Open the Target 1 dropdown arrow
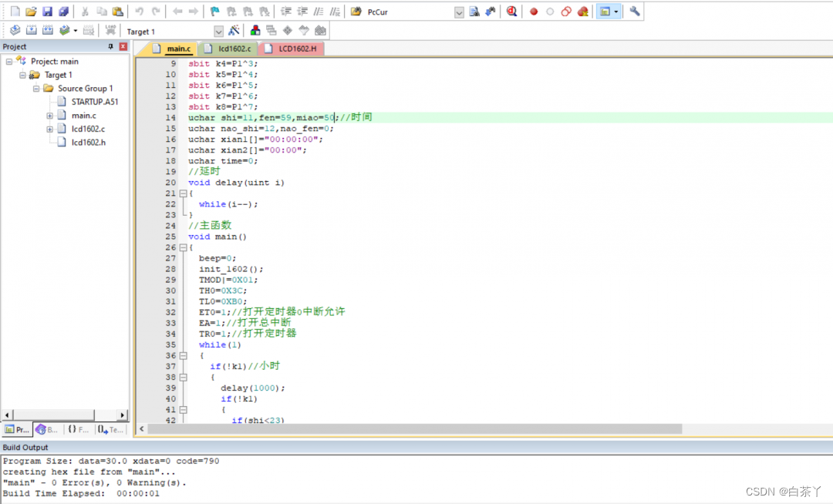 point(218,32)
